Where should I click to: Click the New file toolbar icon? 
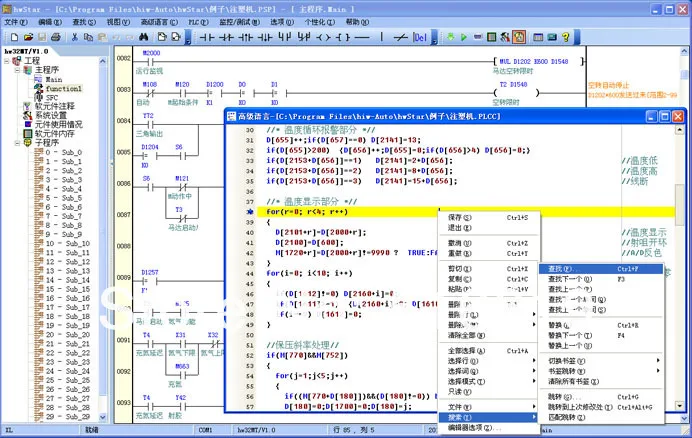point(15,38)
